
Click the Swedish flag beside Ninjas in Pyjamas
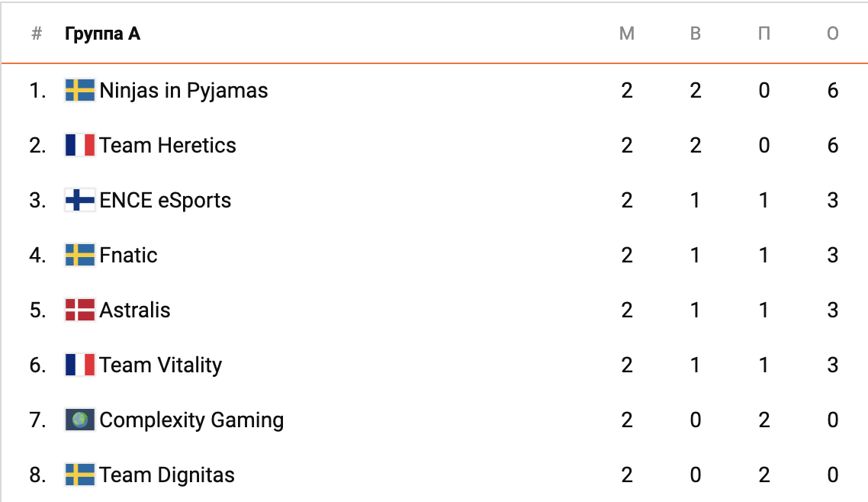coord(80,91)
